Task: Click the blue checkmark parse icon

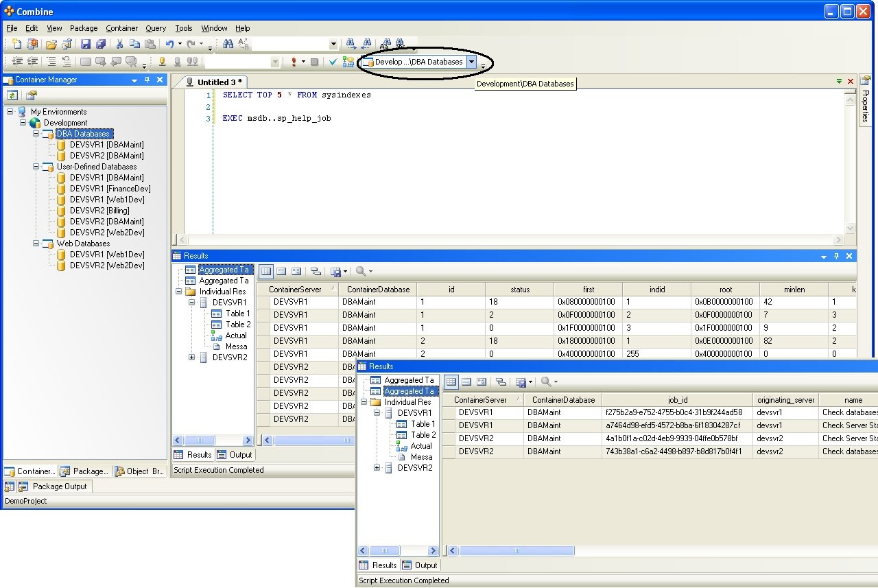Action: pos(333,62)
